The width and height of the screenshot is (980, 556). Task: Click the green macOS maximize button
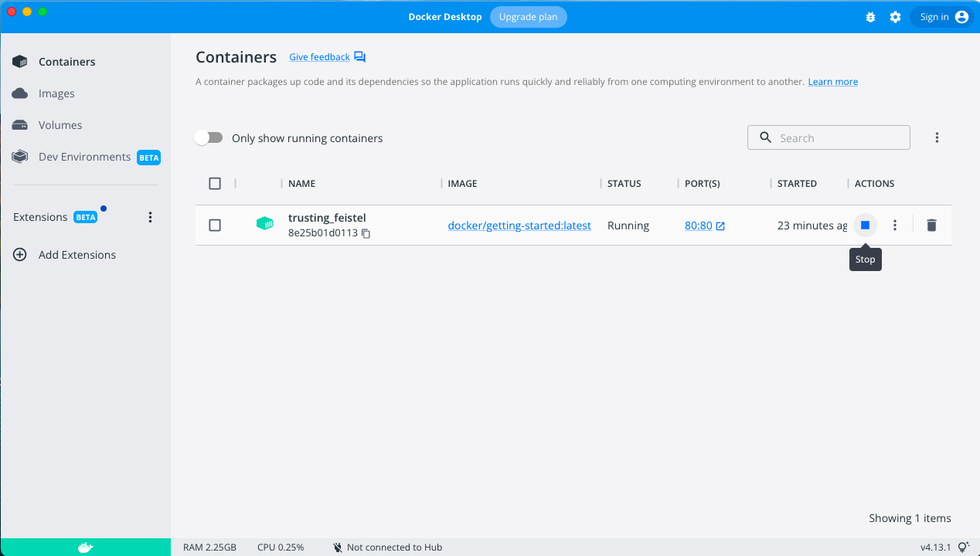pos(43,12)
